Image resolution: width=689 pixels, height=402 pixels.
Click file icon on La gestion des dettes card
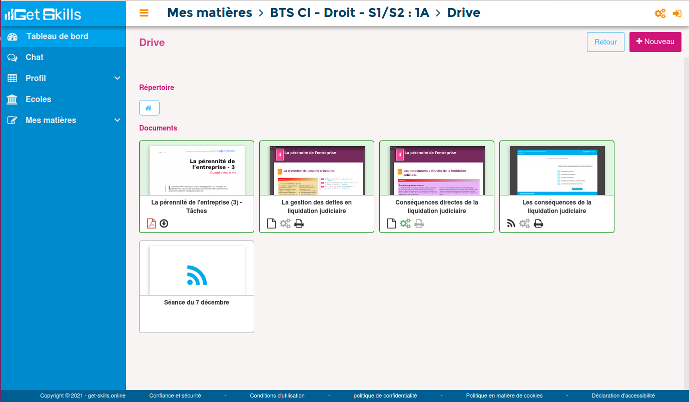point(272,223)
